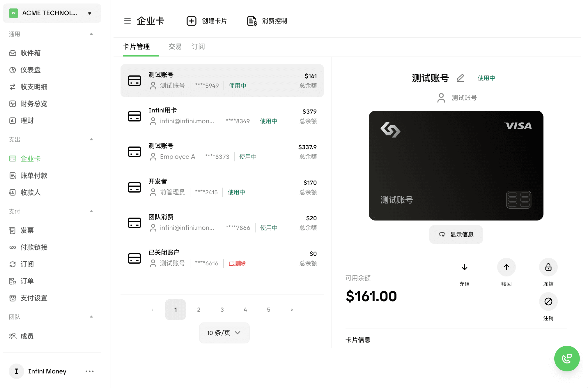The height and width of the screenshot is (388, 588).
Task: Click the 理财 chart icon
Action: click(x=13, y=121)
